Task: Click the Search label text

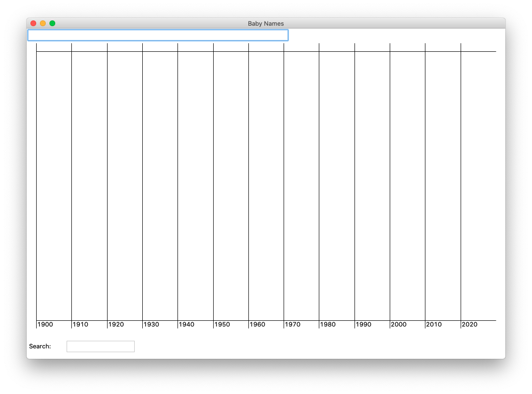Action: click(x=39, y=346)
